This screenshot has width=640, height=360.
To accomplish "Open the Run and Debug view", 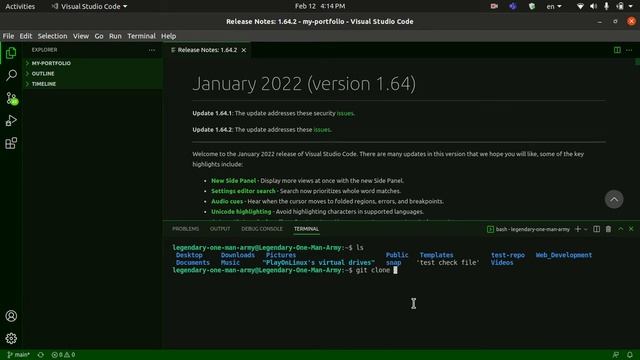I will (11, 120).
